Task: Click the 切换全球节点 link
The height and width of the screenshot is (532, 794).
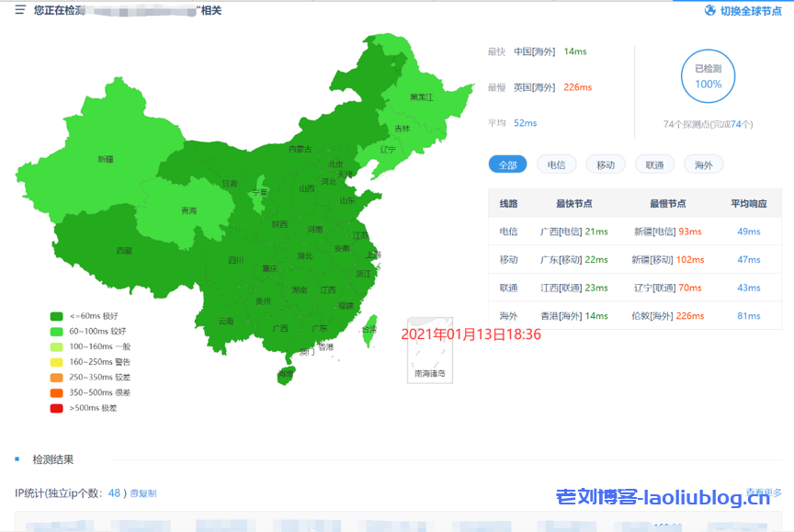Action: pos(749,11)
